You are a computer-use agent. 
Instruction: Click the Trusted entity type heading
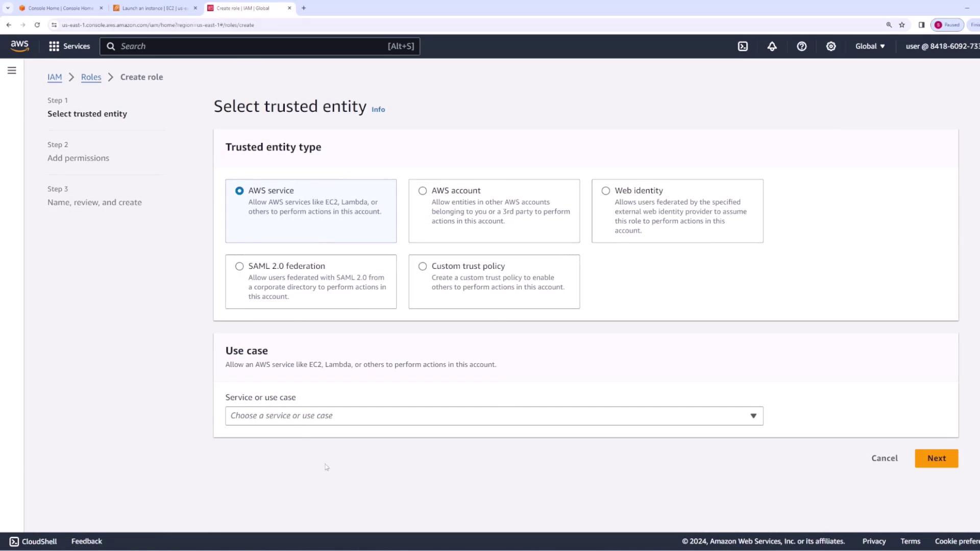point(273,147)
